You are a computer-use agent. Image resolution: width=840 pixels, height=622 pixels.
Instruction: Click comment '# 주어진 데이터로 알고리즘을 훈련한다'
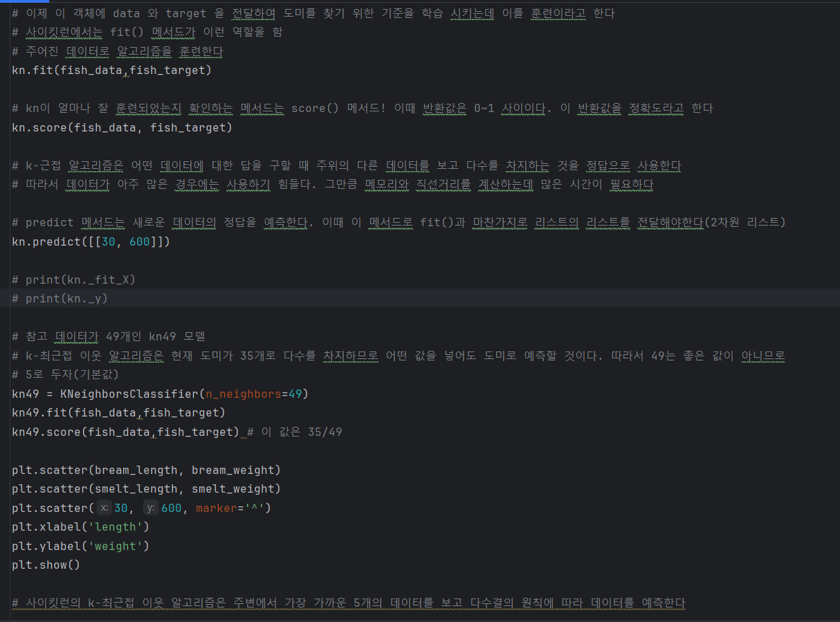pyautogui.click(x=118, y=51)
